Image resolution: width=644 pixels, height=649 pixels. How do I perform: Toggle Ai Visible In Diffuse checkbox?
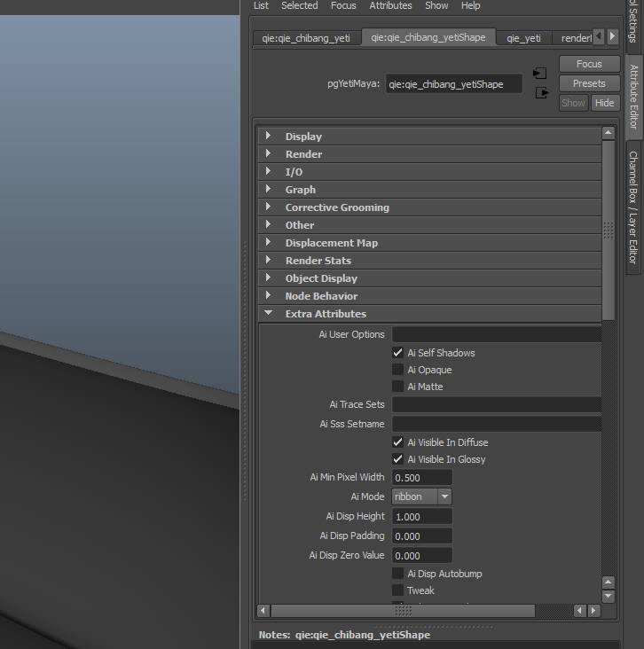(397, 442)
